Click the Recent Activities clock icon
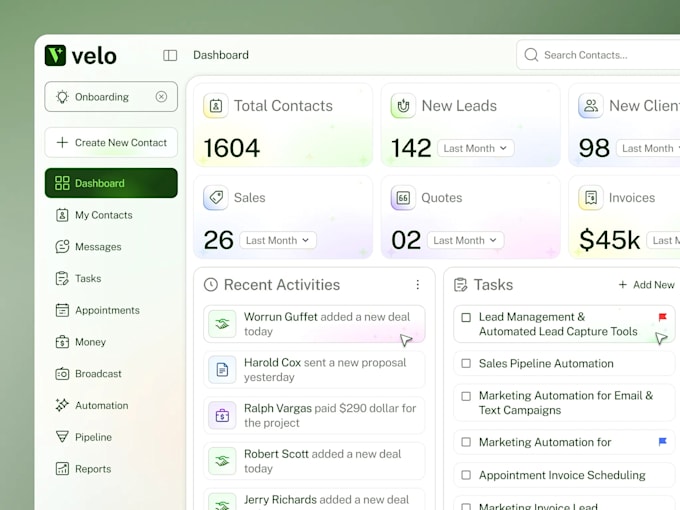 coord(211,285)
